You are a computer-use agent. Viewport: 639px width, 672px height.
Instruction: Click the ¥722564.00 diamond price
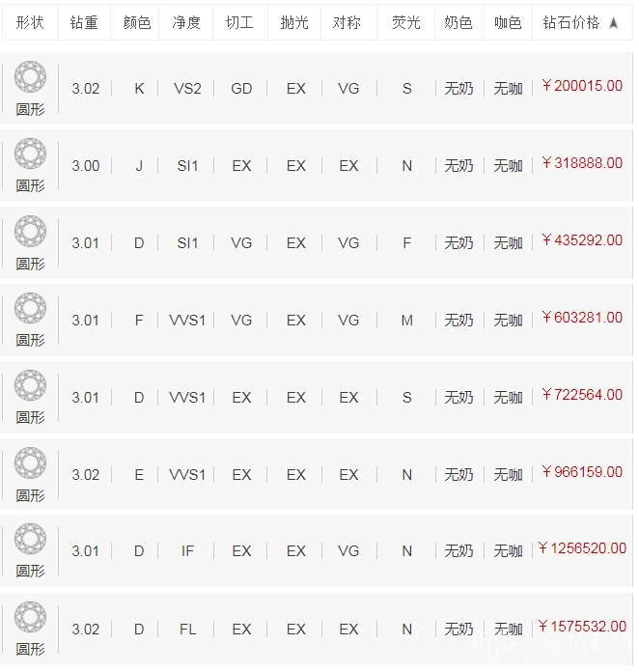[x=582, y=395]
